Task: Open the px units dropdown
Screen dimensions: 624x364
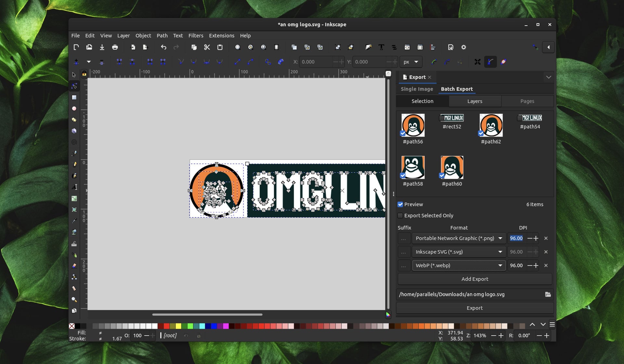Action: click(x=411, y=62)
